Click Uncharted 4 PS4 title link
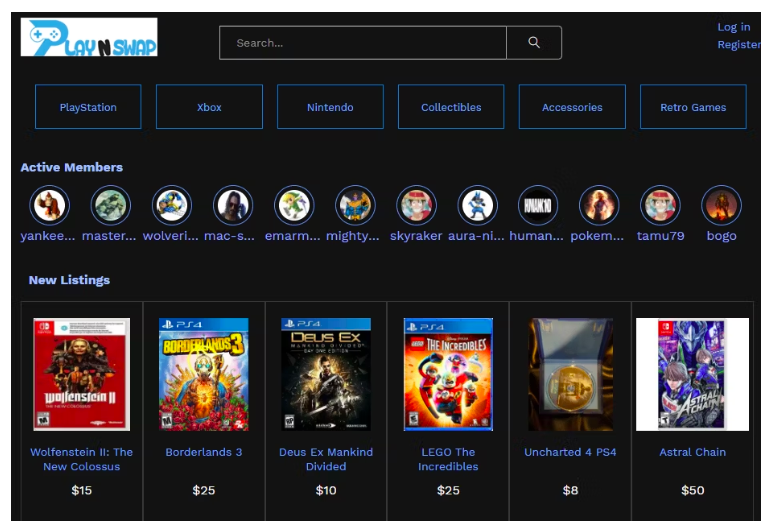 pos(570,452)
